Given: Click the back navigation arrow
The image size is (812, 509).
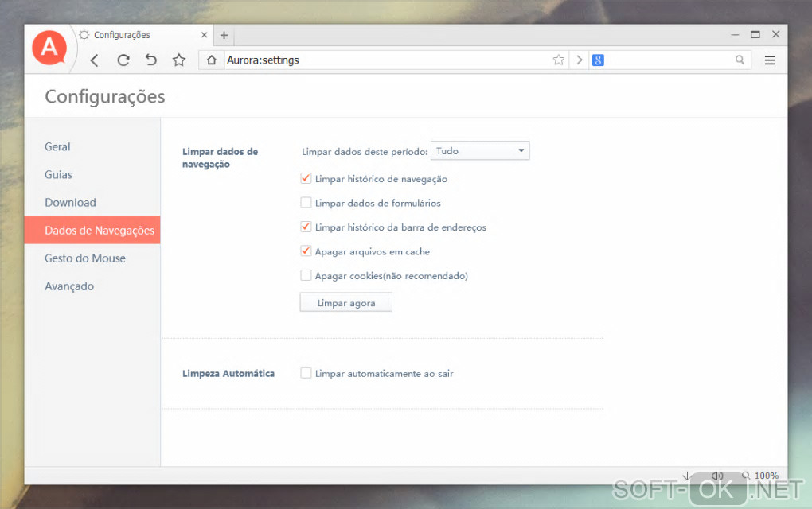Looking at the screenshot, I should coord(94,60).
